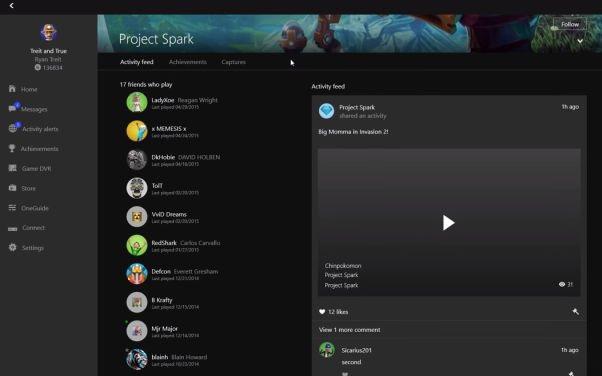Image resolution: width=602 pixels, height=376 pixels.
Task: Click VvID Dreams' avatar
Action: click(x=137, y=217)
